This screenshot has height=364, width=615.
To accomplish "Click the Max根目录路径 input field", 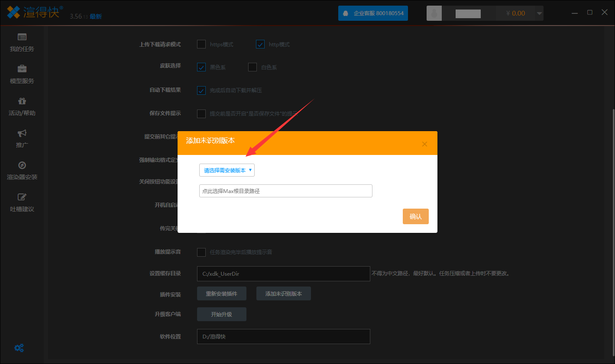I will pos(286,191).
